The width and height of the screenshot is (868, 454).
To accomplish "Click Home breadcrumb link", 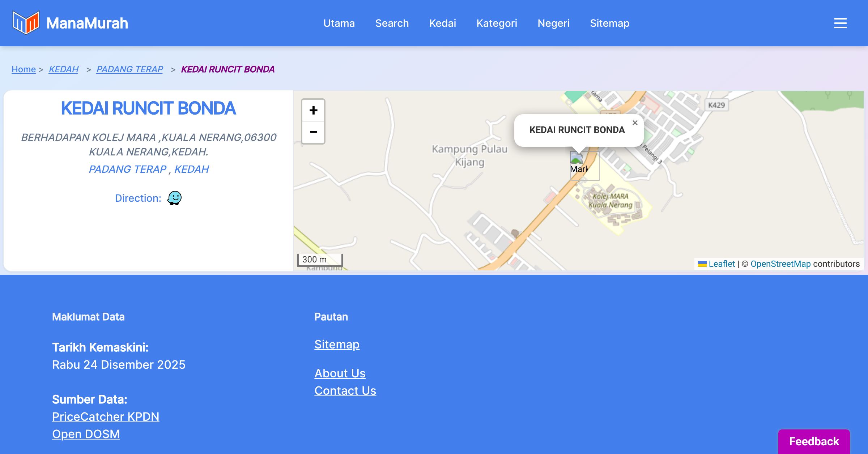I will (24, 69).
